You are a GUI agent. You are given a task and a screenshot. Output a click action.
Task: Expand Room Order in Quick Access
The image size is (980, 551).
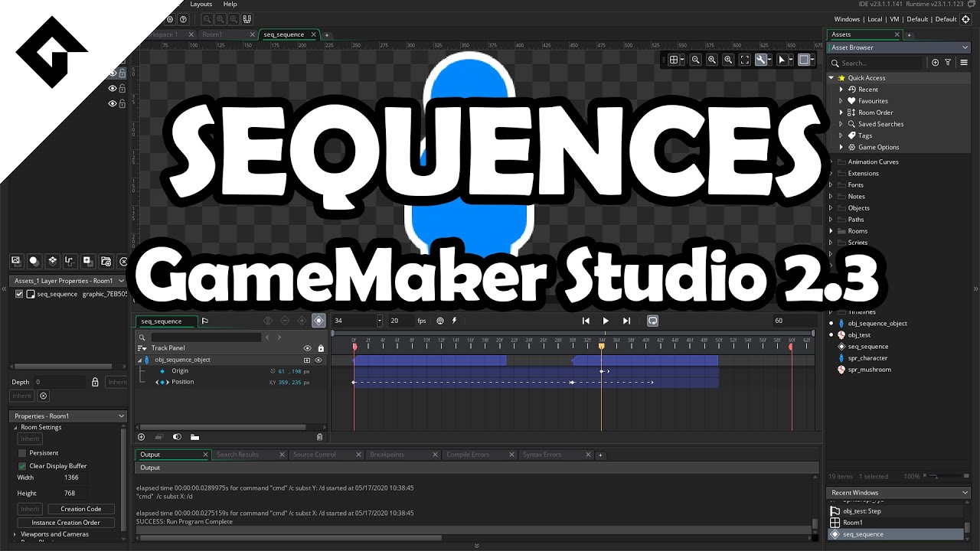click(x=841, y=112)
